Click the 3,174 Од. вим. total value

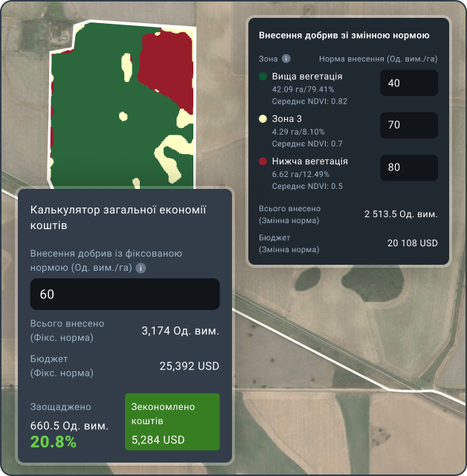(x=180, y=330)
